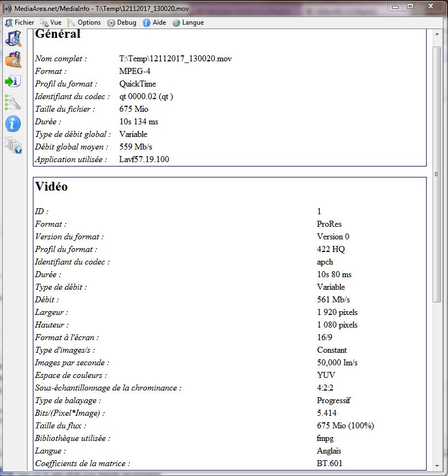Click the 'Coefficients de la matrice :' label
The height and width of the screenshot is (476, 448).
click(82, 463)
